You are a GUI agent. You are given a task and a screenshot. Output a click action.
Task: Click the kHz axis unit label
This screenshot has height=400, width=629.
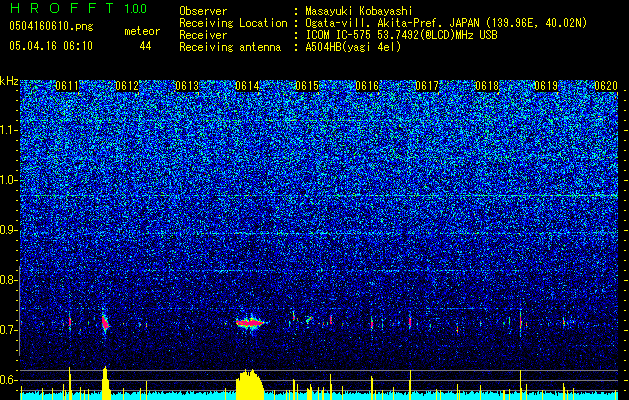click(9, 81)
